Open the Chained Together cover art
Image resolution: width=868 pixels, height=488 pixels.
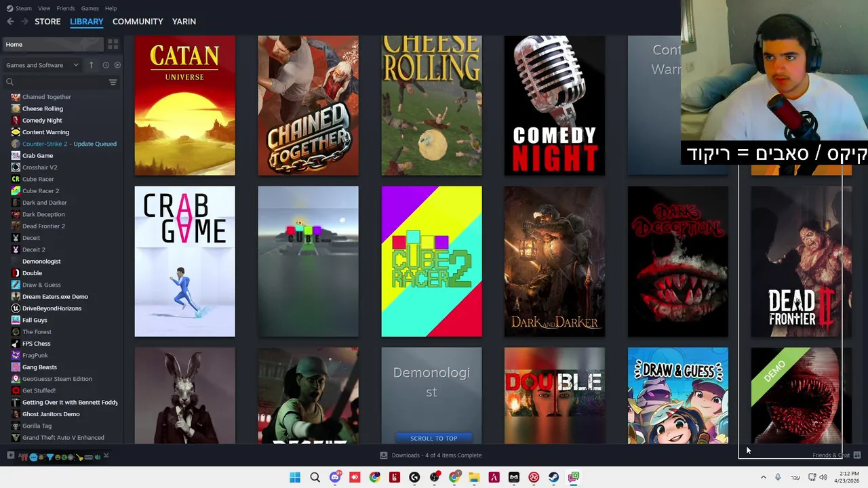[x=308, y=106]
